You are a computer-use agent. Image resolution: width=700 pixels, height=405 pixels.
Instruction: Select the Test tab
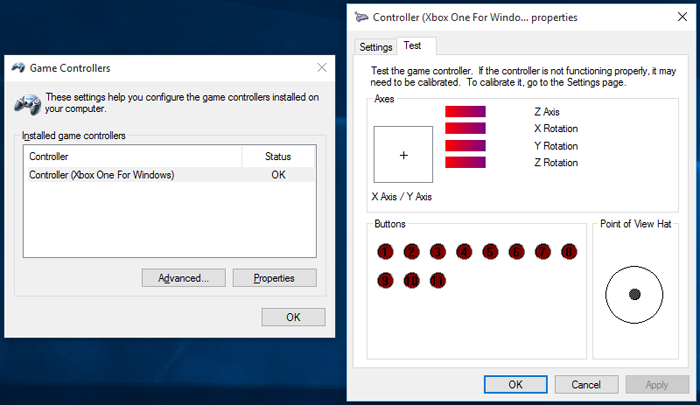412,46
